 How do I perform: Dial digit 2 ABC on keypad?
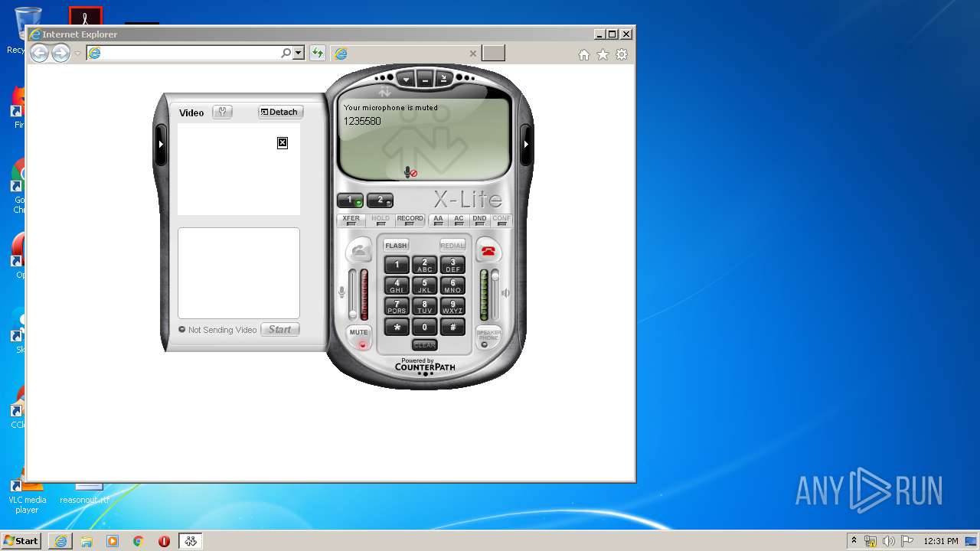tap(425, 265)
